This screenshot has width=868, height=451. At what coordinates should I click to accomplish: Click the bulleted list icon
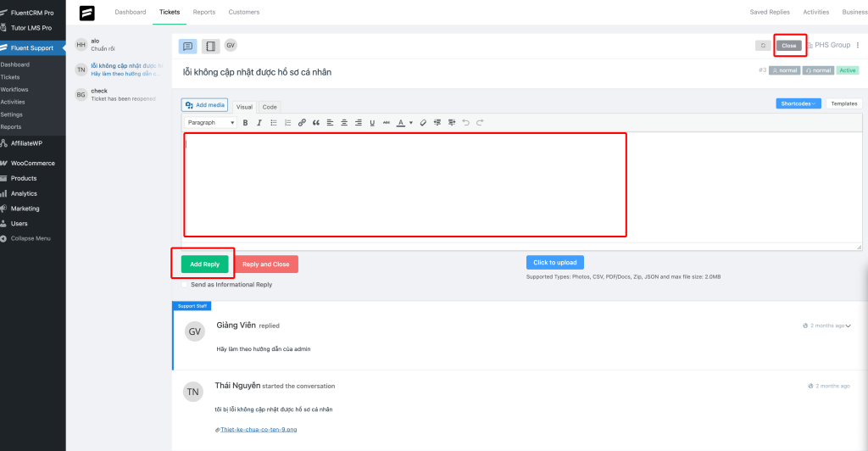pyautogui.click(x=273, y=123)
